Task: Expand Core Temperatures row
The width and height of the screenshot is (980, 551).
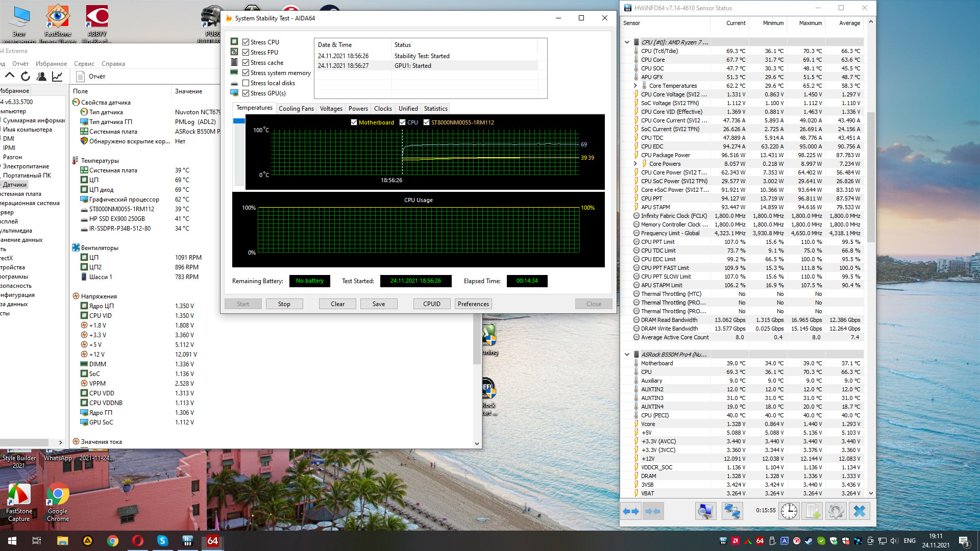Action: coord(635,86)
